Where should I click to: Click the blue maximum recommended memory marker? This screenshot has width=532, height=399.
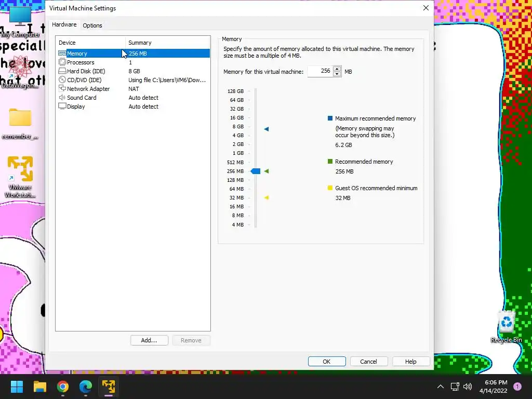(x=267, y=129)
